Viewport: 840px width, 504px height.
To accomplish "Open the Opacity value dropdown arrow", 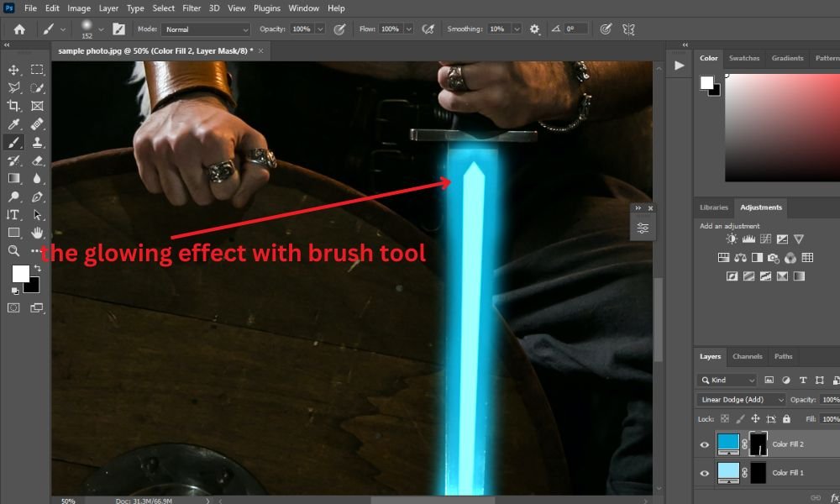I will click(x=320, y=29).
